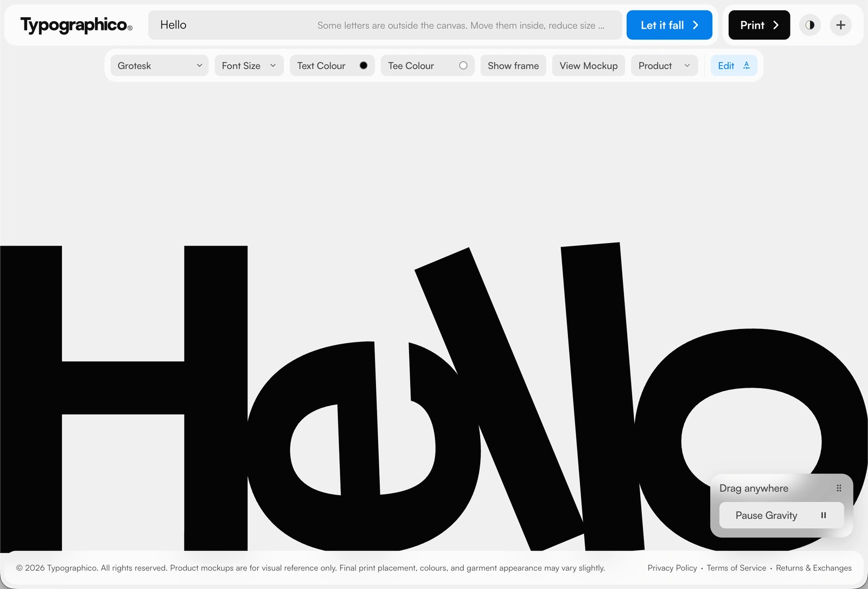Click the Let it fall button
This screenshot has width=868, height=589.
(x=669, y=25)
